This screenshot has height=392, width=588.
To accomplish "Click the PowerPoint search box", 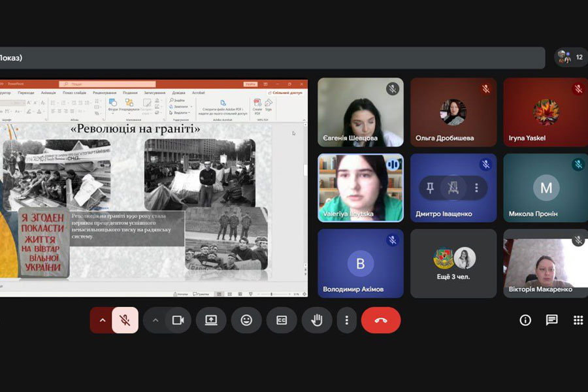I will (107, 84).
